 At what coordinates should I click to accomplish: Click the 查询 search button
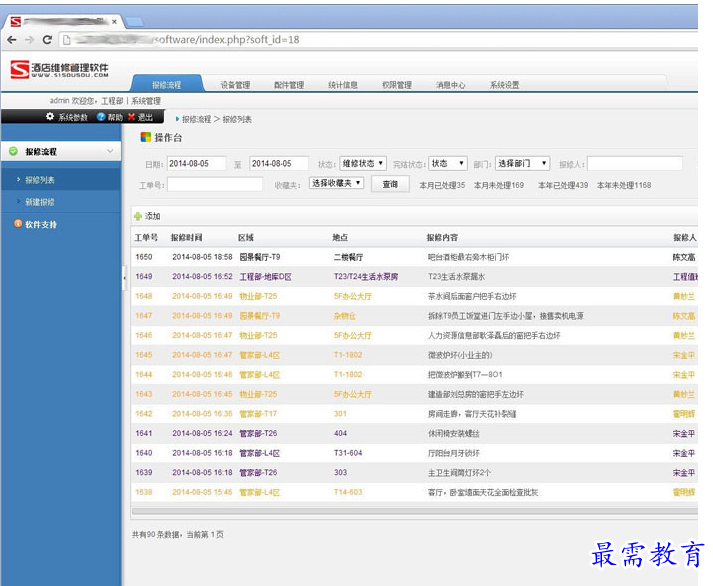(x=390, y=184)
